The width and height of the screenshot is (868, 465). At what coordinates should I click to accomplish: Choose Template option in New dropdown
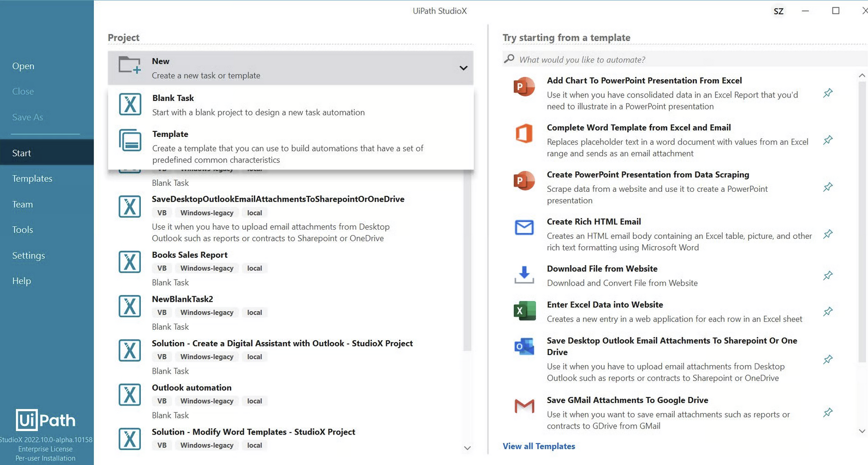pos(291,146)
